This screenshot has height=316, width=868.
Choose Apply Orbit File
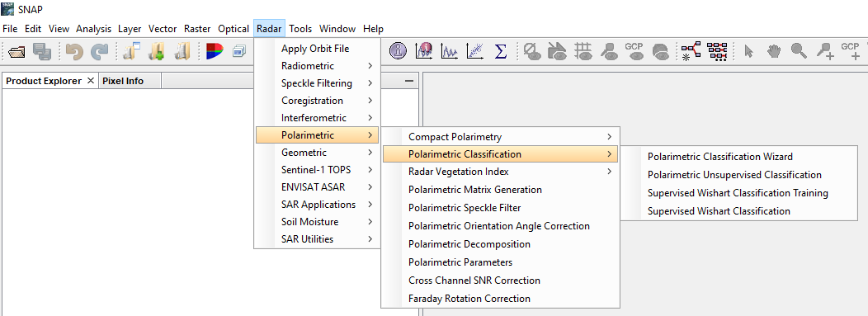(317, 48)
